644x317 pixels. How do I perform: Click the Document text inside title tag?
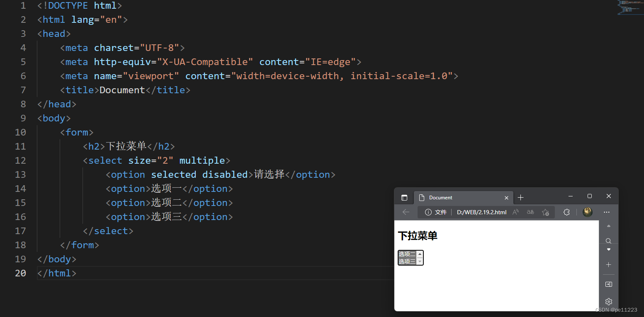tap(122, 90)
